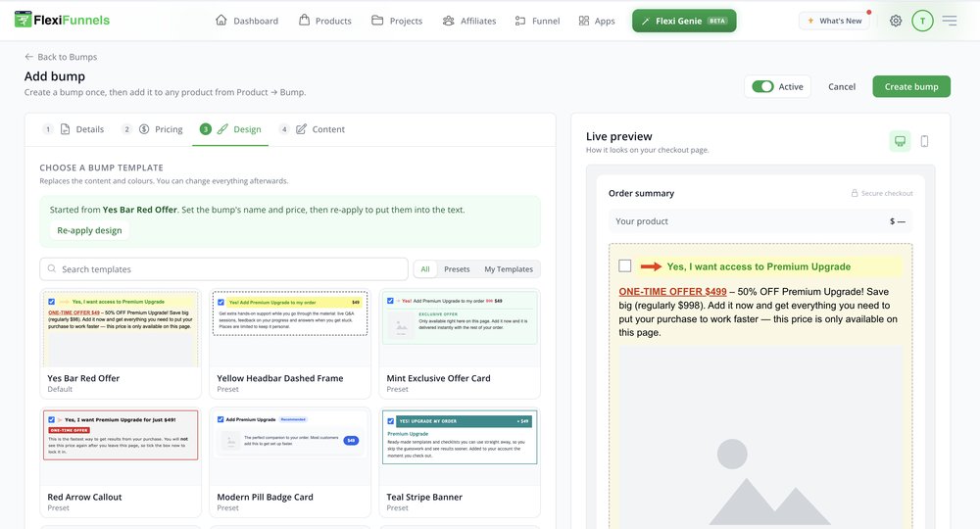Click the Yes, I want access headline

tap(759, 266)
